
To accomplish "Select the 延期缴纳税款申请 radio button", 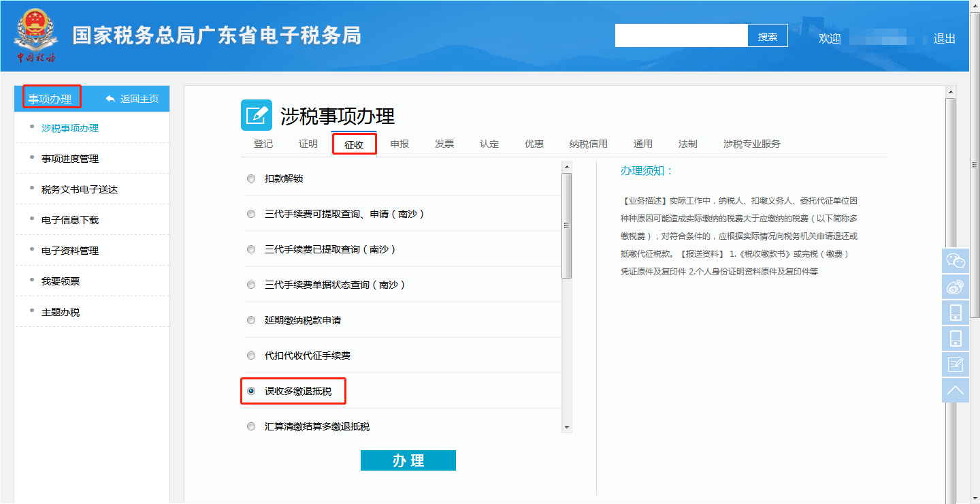I will coord(251,320).
